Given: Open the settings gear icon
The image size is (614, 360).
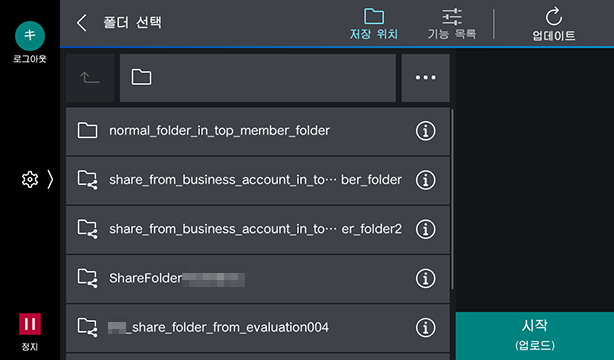Looking at the screenshot, I should (x=30, y=180).
